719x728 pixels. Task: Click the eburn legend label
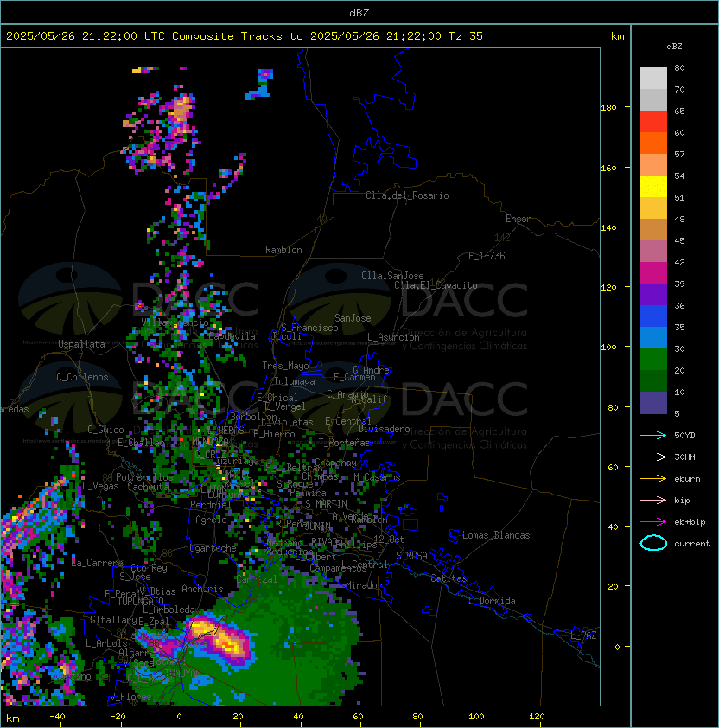pyautogui.click(x=687, y=479)
